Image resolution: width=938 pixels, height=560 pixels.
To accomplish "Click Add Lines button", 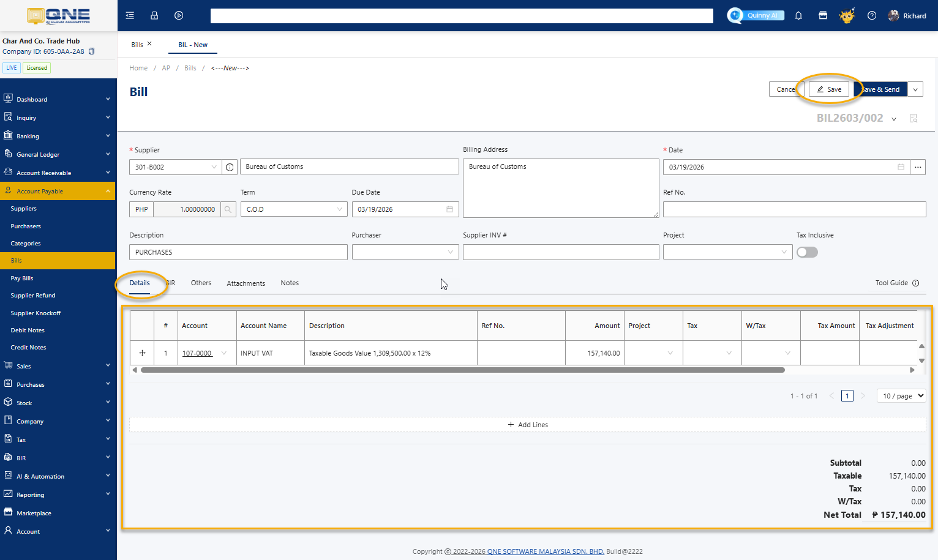I will 528,425.
